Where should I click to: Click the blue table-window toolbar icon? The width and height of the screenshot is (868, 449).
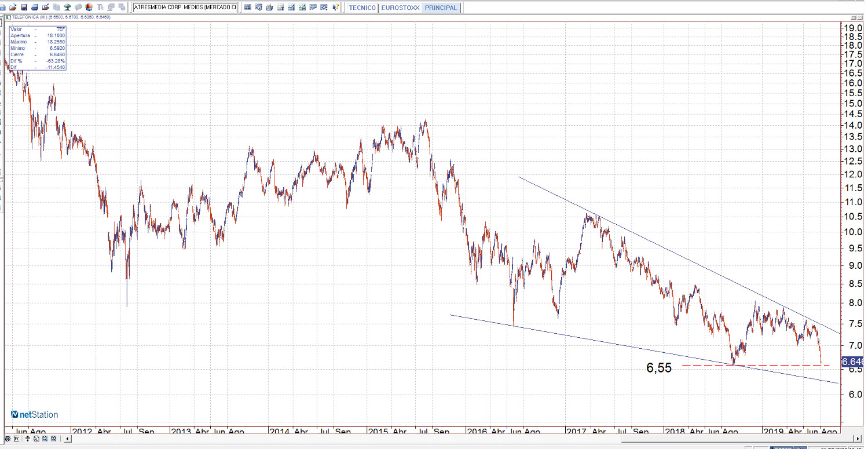pyautogui.click(x=259, y=8)
